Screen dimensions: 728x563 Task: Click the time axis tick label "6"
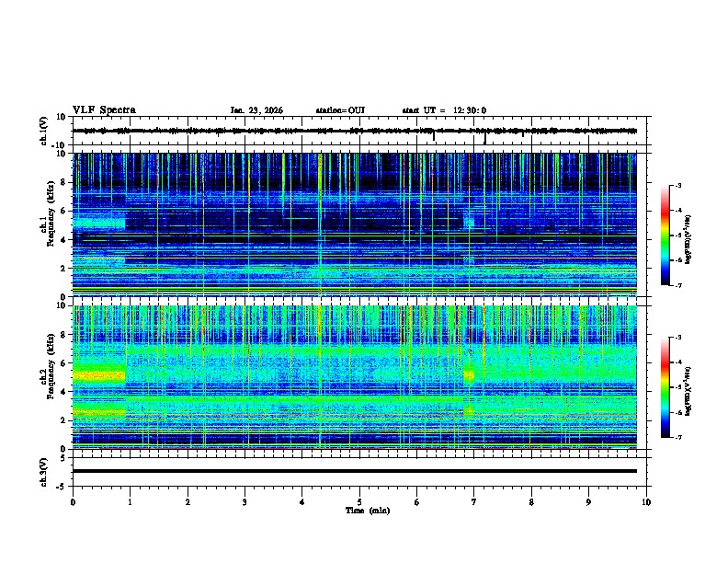point(417,502)
